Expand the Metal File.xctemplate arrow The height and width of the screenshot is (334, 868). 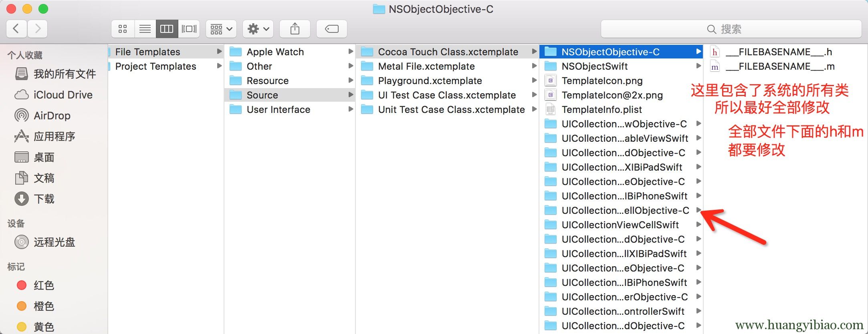(534, 66)
